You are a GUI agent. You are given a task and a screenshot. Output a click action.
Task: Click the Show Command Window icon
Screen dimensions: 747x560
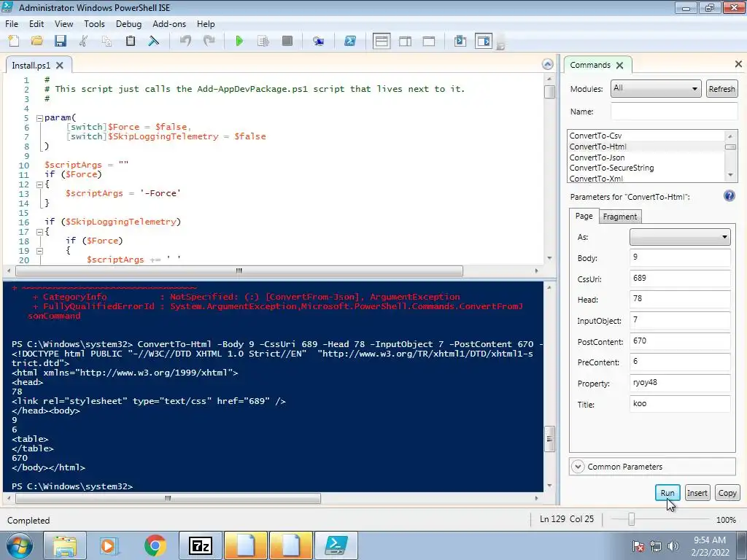click(x=460, y=41)
